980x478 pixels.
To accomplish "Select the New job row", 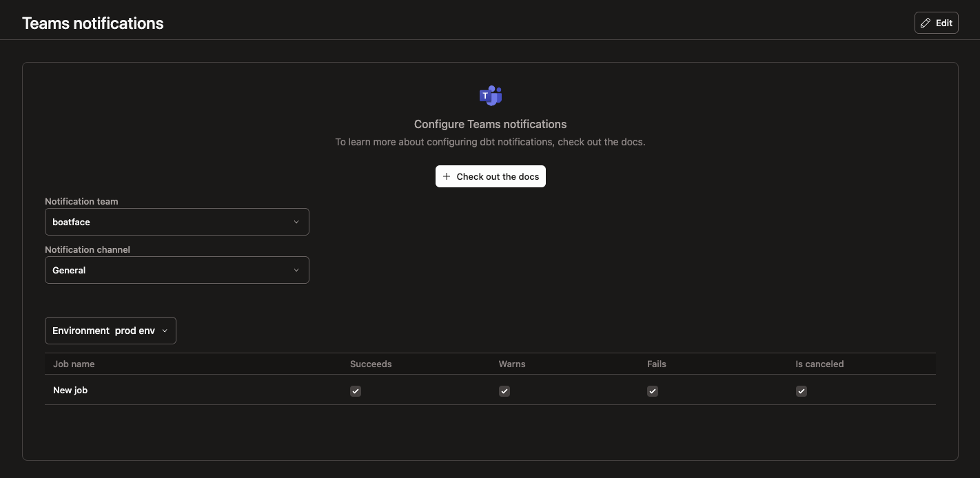I will pos(70,390).
